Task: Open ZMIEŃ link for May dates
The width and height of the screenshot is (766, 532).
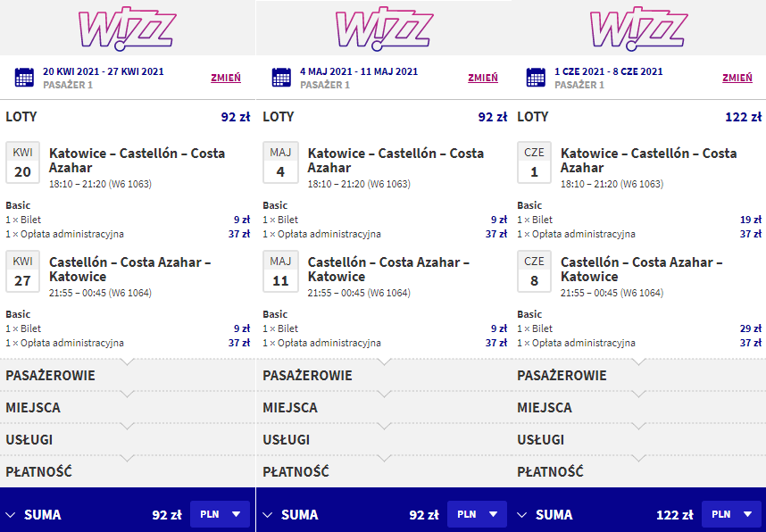Action: pyautogui.click(x=483, y=78)
